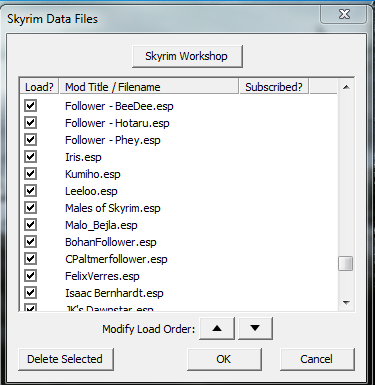
Task: Open the Skyrim Workshop button
Action: click(187, 56)
